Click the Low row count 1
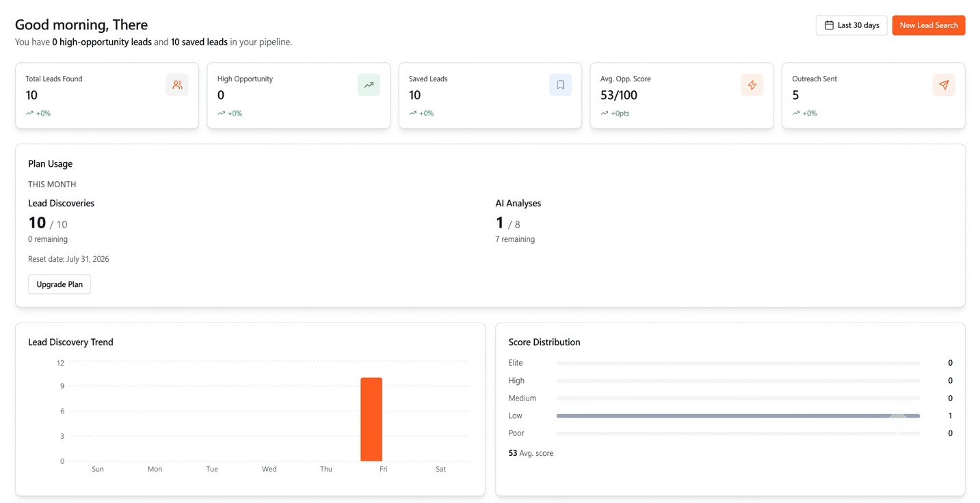The height and width of the screenshot is (503, 980). point(950,416)
